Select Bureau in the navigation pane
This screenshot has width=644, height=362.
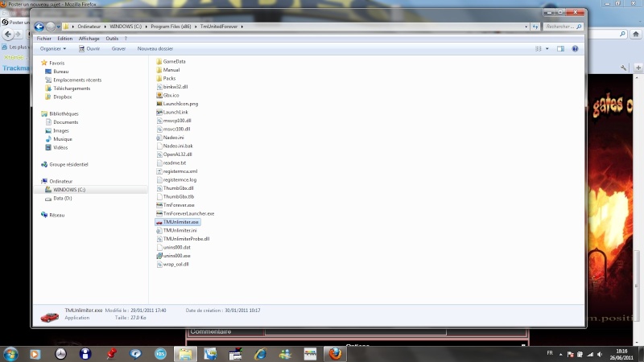(x=61, y=72)
